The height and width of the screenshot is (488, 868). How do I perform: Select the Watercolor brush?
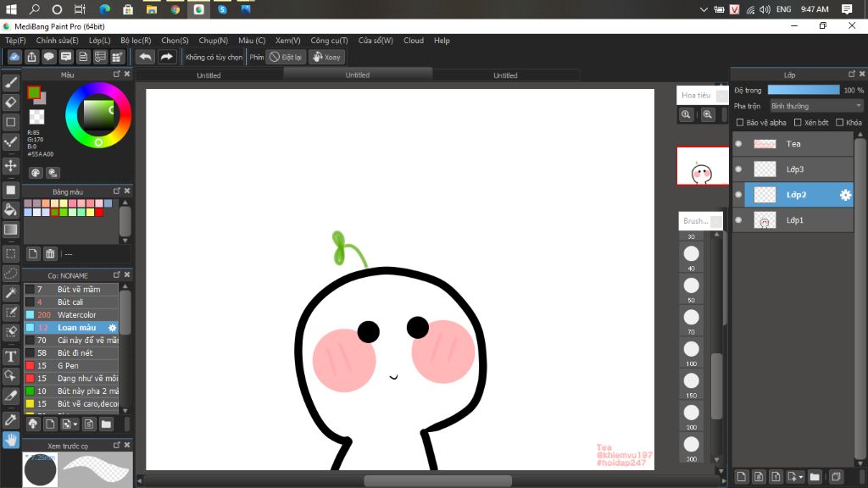coord(71,315)
